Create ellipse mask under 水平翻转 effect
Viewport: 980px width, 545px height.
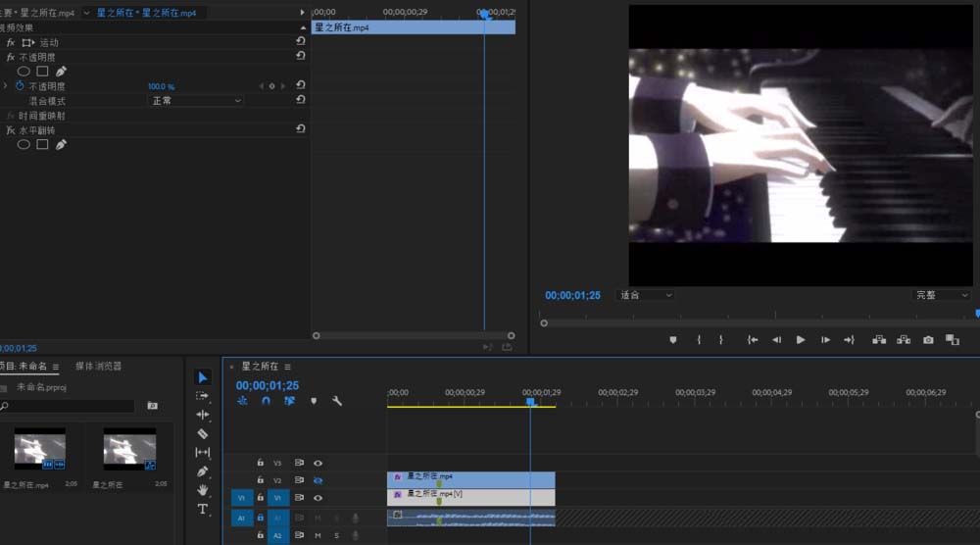[x=24, y=144]
